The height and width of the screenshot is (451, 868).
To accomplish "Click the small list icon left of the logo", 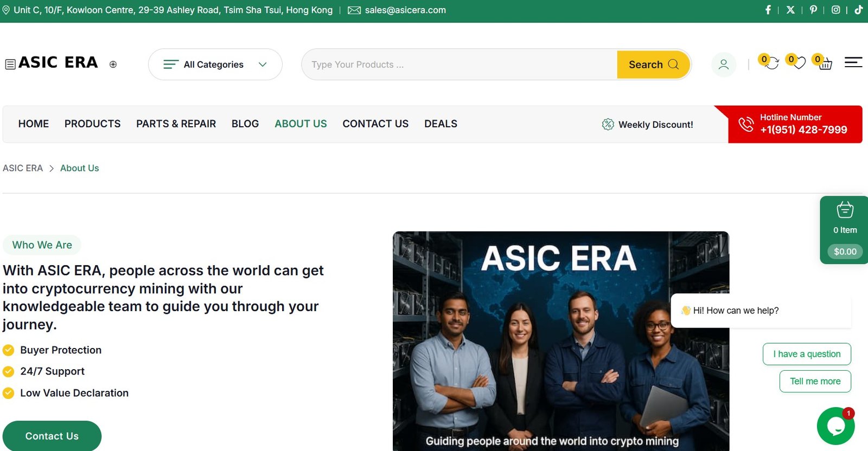I will click(10, 64).
